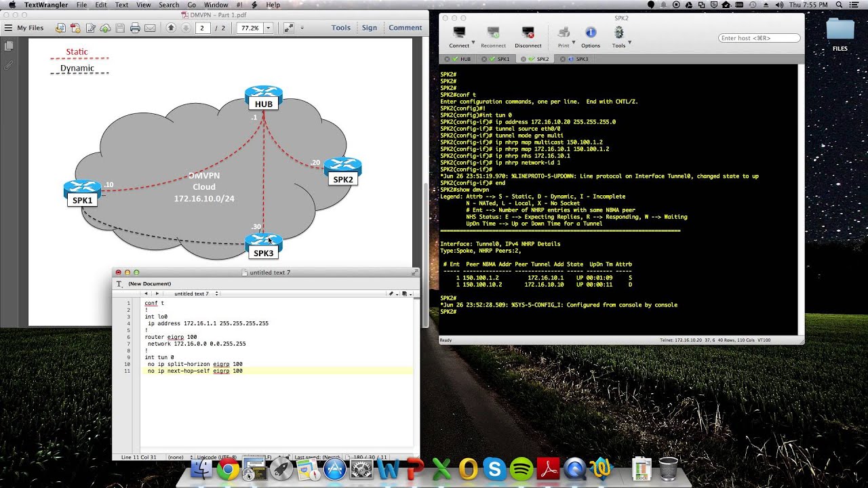Open the page thumbnails panel in the PDF sidebar

(x=9, y=46)
